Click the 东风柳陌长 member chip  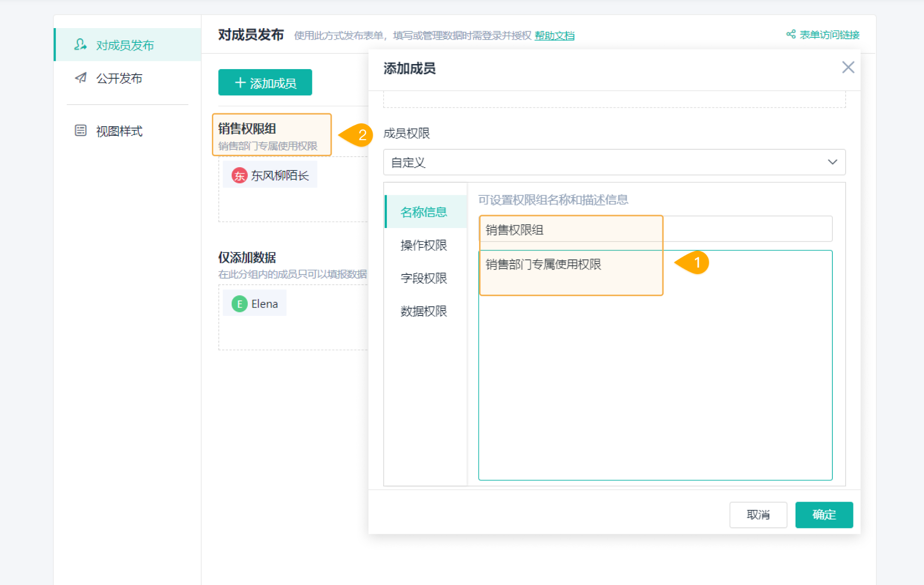[x=270, y=175]
